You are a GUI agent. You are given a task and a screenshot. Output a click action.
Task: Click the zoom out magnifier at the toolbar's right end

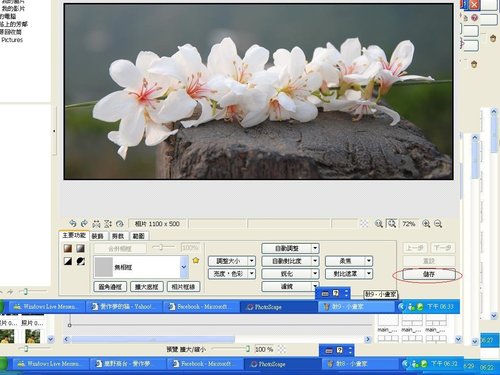pyautogui.click(x=438, y=224)
